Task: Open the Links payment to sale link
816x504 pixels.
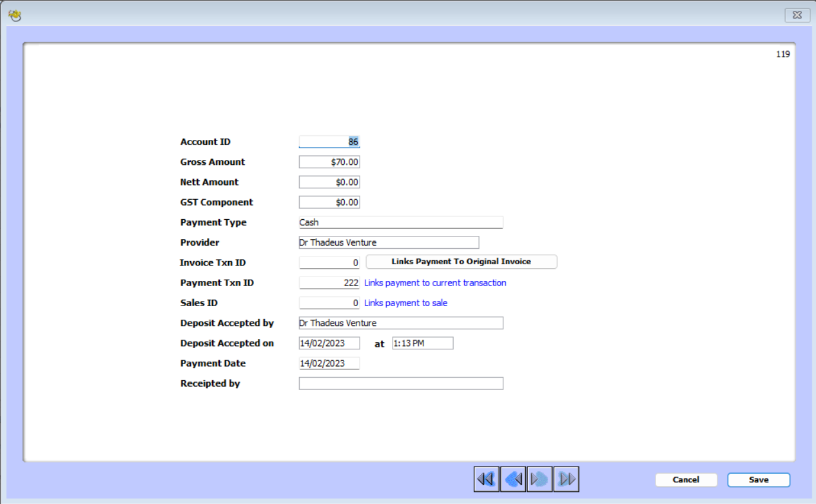Action: tap(405, 302)
